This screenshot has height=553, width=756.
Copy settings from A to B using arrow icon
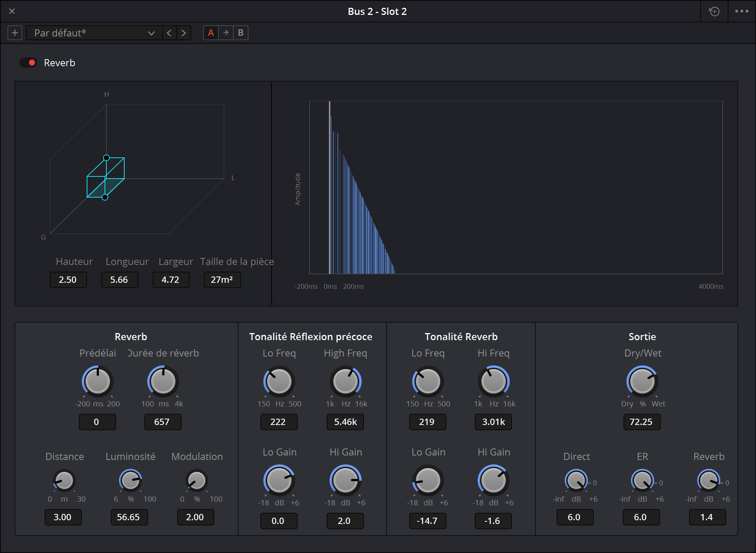[x=225, y=33]
